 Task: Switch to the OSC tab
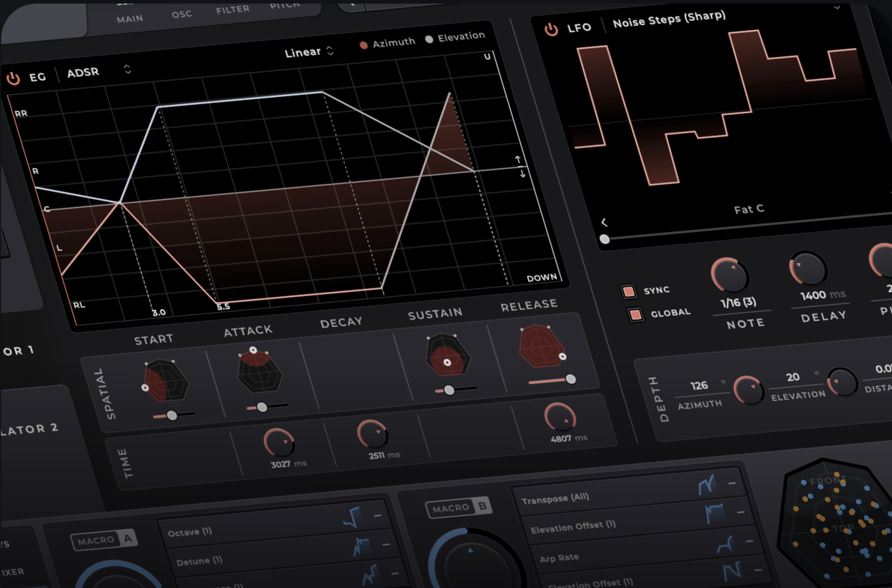181,14
